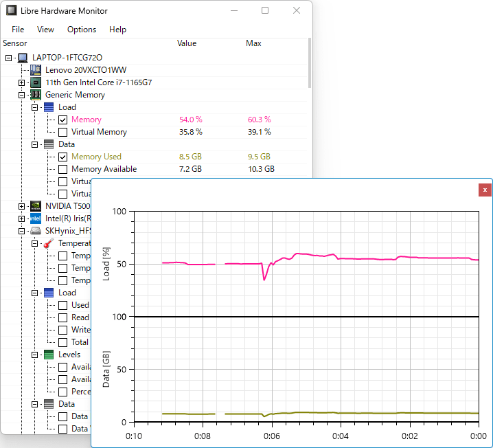Image resolution: width=493 pixels, height=448 pixels.
Task: Expand the NVIDIA T500 node
Action: 21,206
